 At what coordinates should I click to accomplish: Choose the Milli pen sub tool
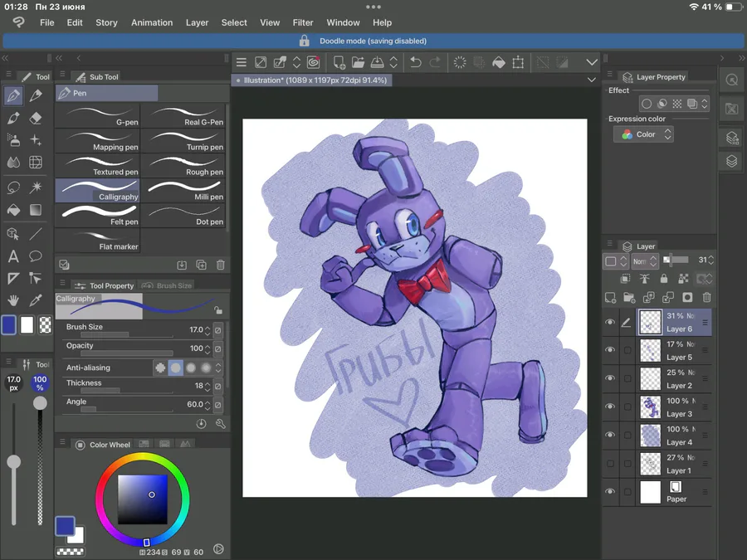[x=183, y=191]
